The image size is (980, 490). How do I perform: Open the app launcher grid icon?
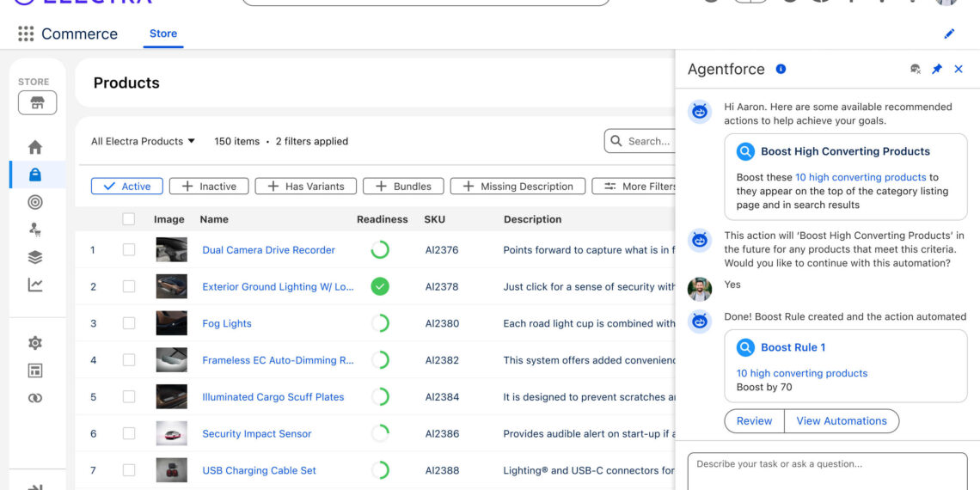[26, 34]
